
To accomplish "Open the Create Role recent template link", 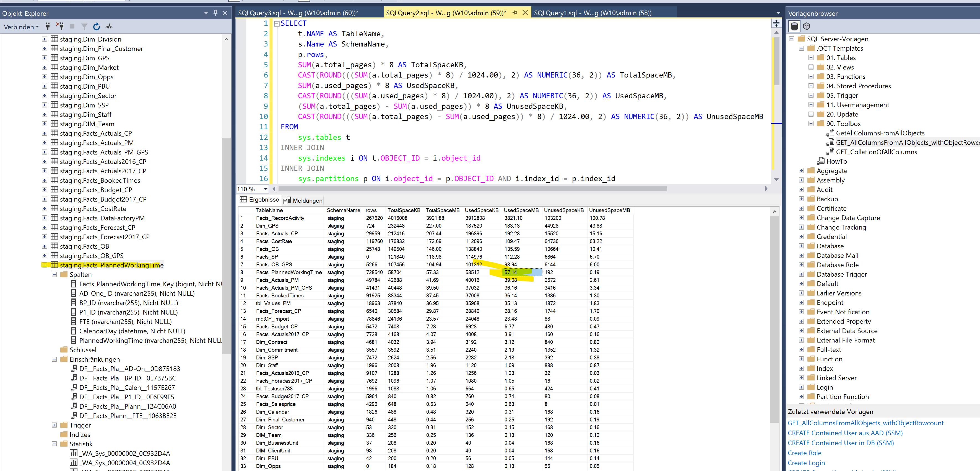I will [x=804, y=453].
